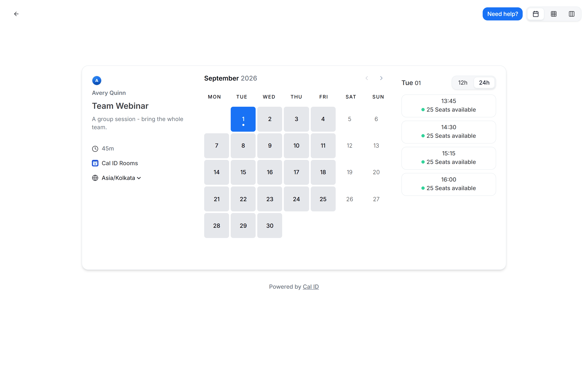Select September 22 on the calendar
This screenshot has width=588, height=368.
coord(243,199)
